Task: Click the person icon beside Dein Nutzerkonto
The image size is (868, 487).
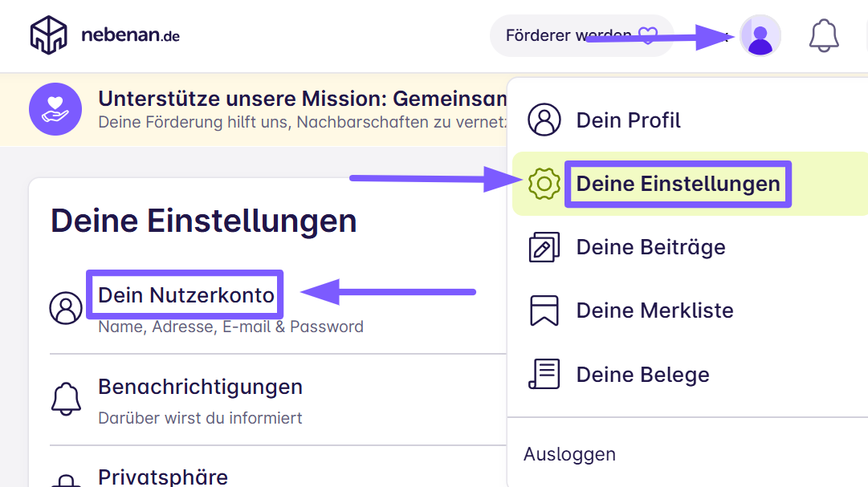Action: coord(66,308)
